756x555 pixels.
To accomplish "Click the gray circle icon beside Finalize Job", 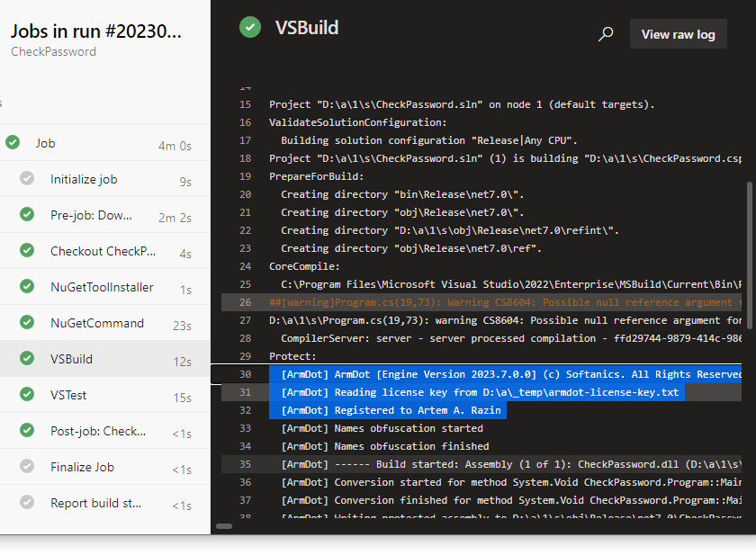I will tap(27, 467).
